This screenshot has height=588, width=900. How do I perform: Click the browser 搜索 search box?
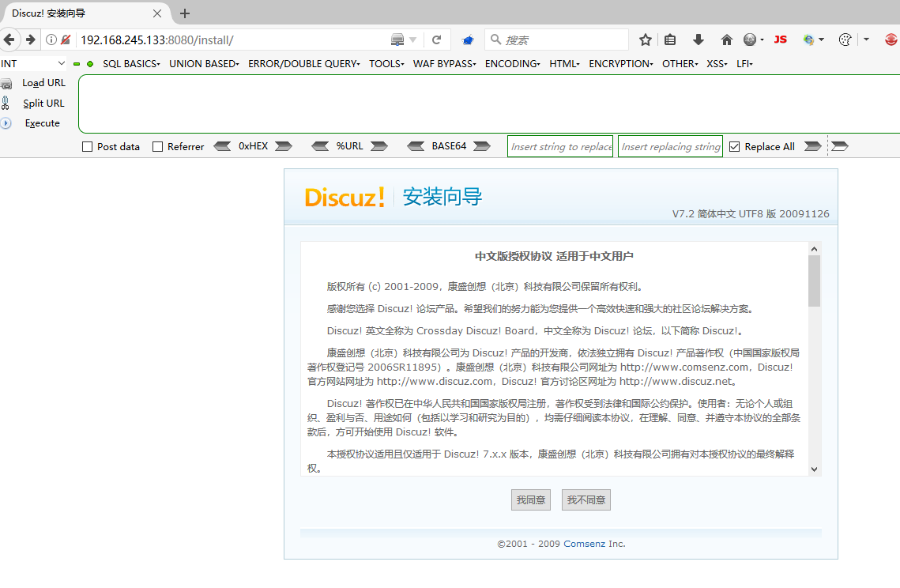[x=557, y=40]
